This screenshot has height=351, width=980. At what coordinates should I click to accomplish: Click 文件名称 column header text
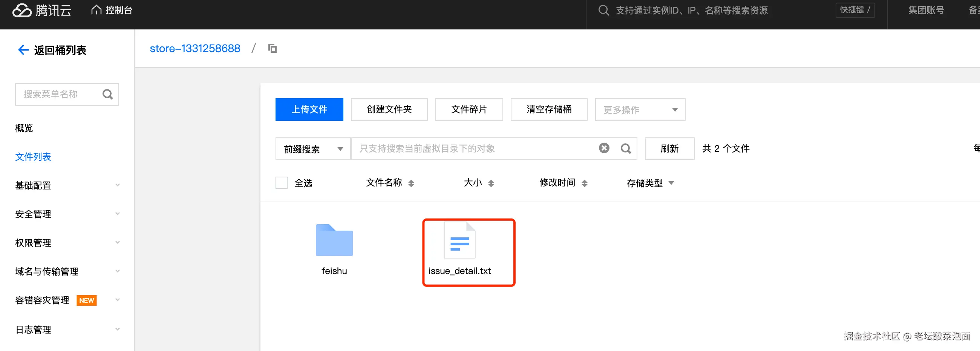coord(384,183)
